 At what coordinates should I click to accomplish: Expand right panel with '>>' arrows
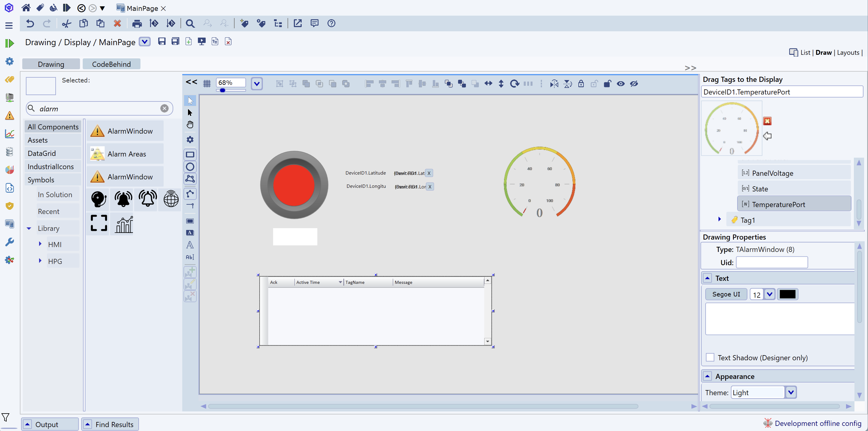(x=691, y=68)
